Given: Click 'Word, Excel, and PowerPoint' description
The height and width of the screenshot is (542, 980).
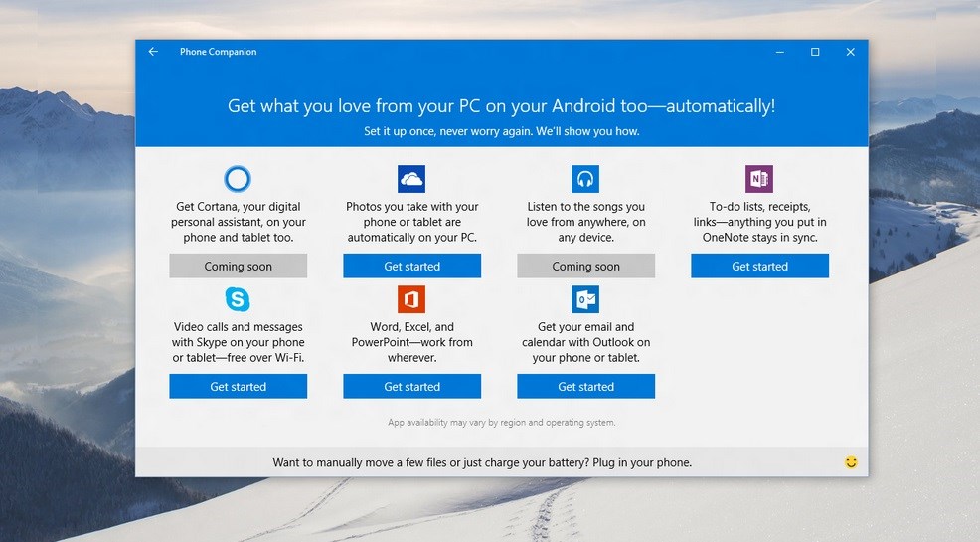Looking at the screenshot, I should click(x=411, y=342).
